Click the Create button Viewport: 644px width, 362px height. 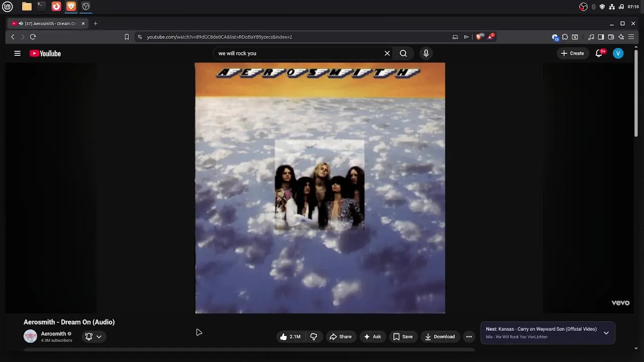click(x=573, y=53)
